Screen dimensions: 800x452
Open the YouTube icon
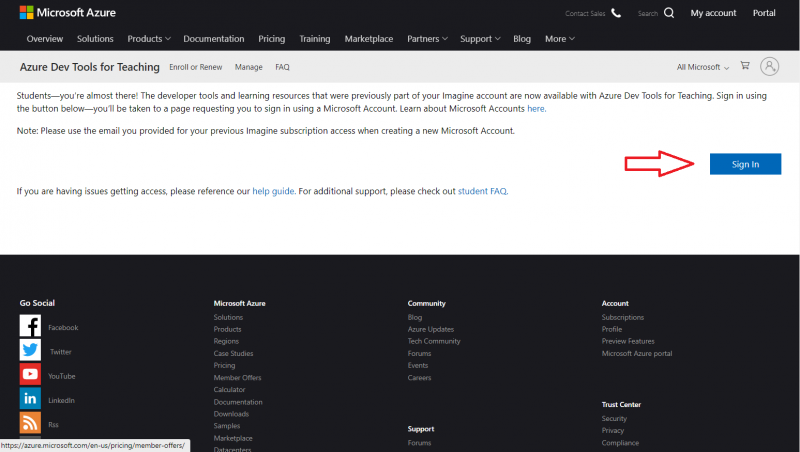coord(30,374)
